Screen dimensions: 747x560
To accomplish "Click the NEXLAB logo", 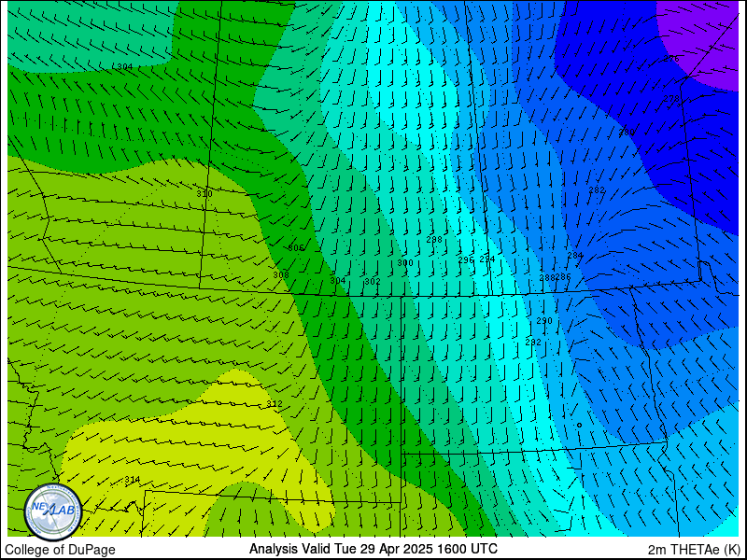I will click(53, 512).
